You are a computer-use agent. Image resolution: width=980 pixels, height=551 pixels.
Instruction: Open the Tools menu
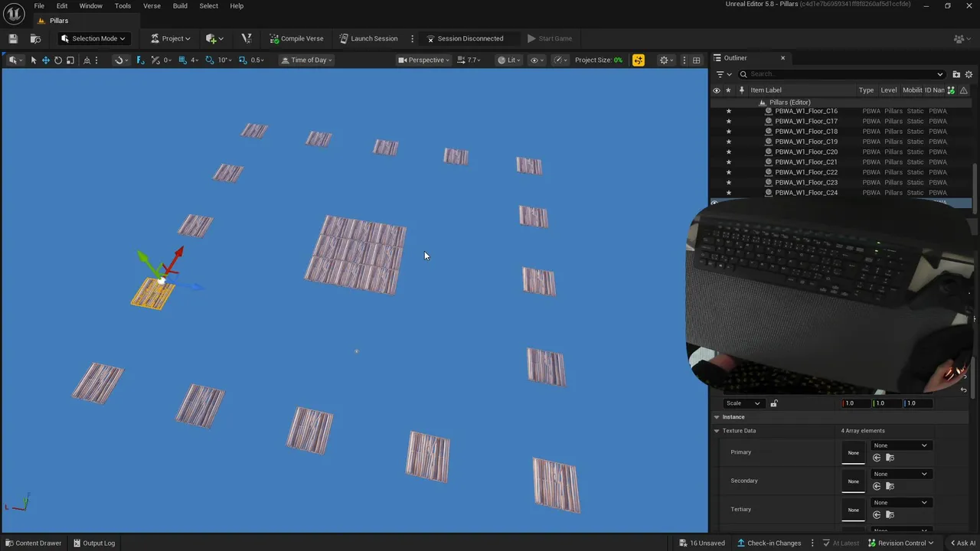coord(122,6)
